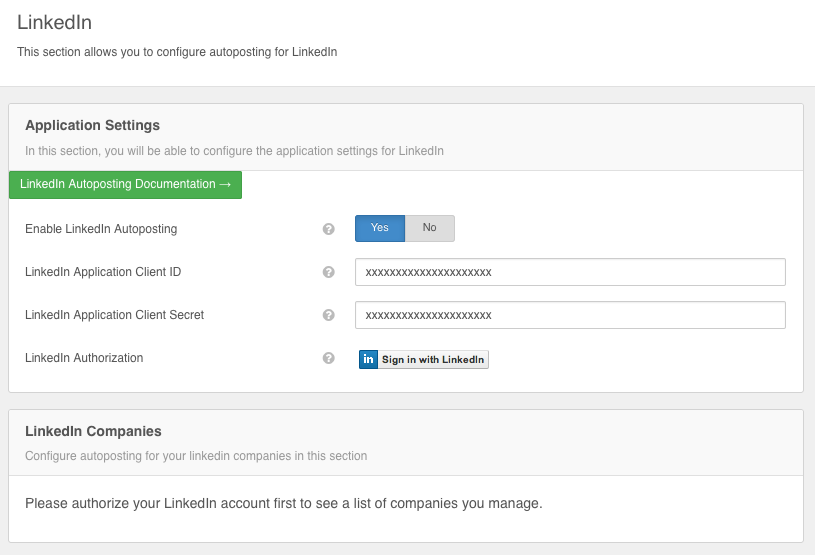Set LinkedIn Autoposting to Yes
The image size is (815, 555).
coord(380,228)
